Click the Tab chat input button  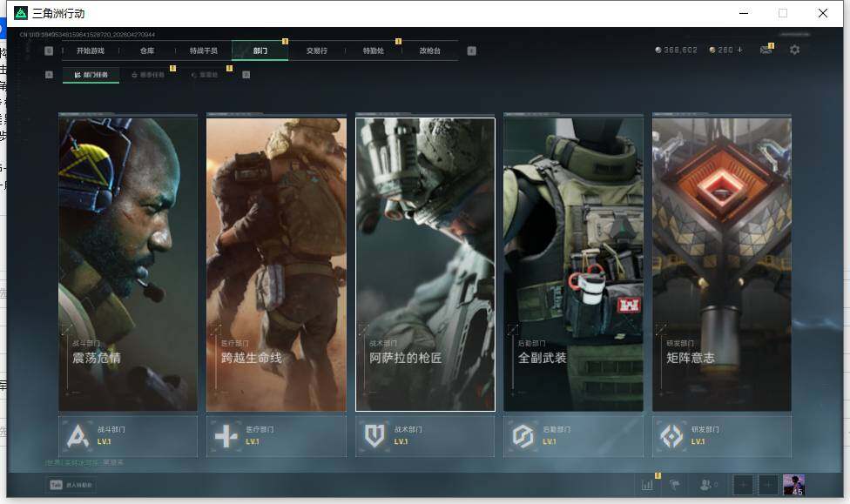coord(71,485)
